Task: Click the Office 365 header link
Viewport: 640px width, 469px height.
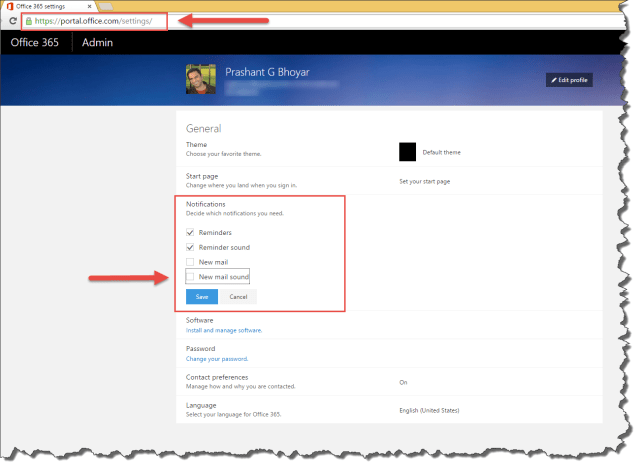Action: (35, 43)
